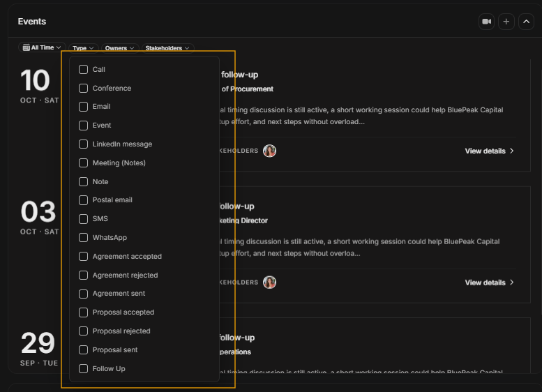Check the Postal email checkbox
Image resolution: width=542 pixels, height=392 pixels.
coord(83,199)
